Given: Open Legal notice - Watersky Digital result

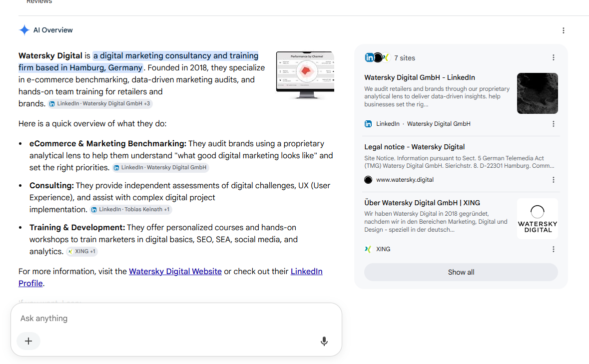Looking at the screenshot, I should point(414,147).
